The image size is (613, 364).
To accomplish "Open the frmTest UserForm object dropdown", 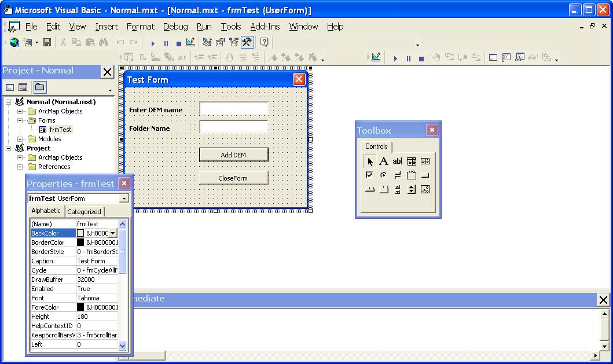I will (x=124, y=198).
